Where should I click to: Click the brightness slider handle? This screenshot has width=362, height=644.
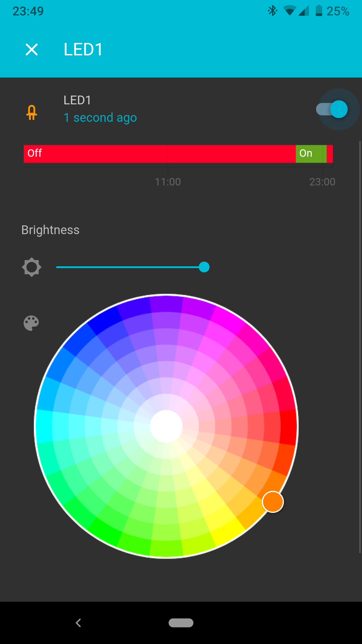point(204,267)
